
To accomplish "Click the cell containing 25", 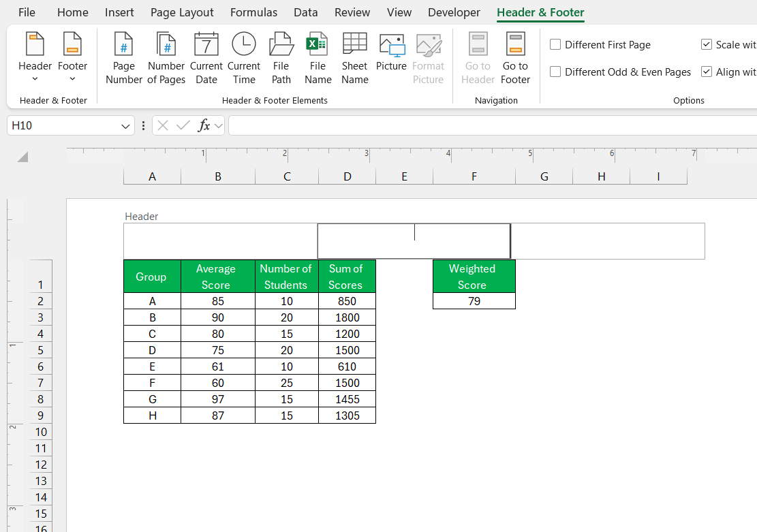I will (287, 383).
